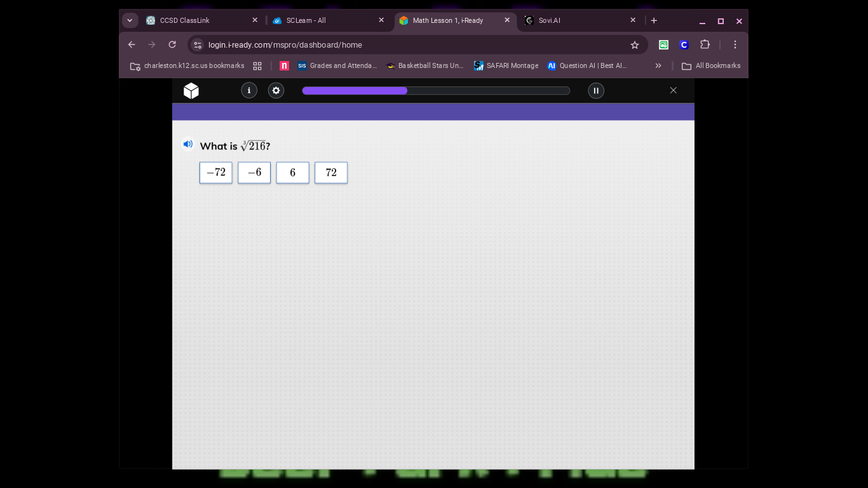
Task: Reload the page
Action: [172, 44]
